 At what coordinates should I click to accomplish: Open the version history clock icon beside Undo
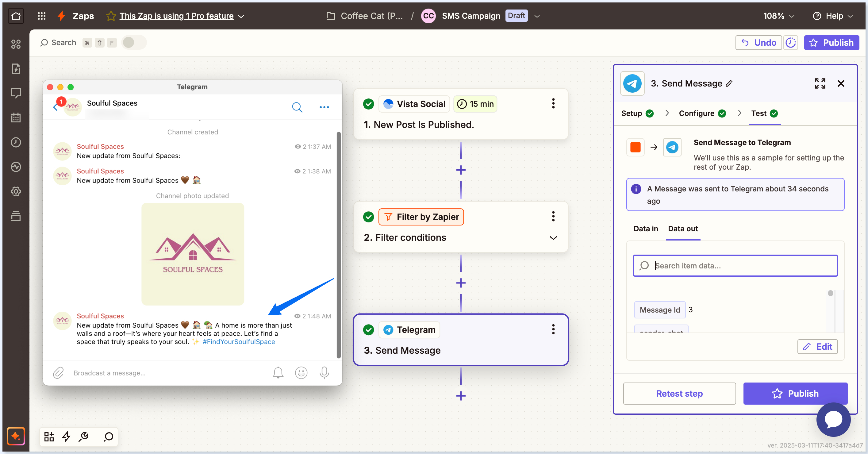tap(790, 42)
